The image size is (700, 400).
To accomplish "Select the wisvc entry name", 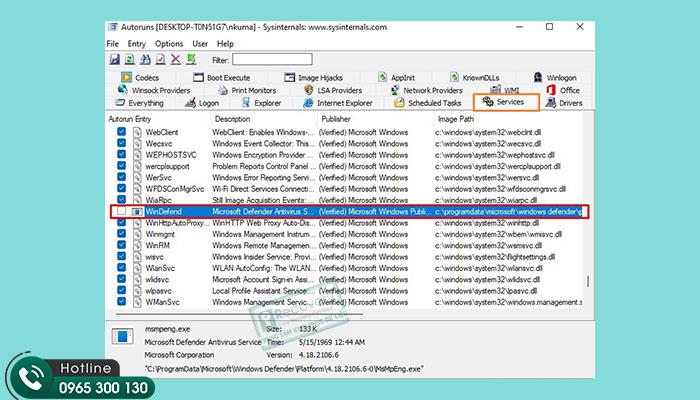I will point(154,257).
